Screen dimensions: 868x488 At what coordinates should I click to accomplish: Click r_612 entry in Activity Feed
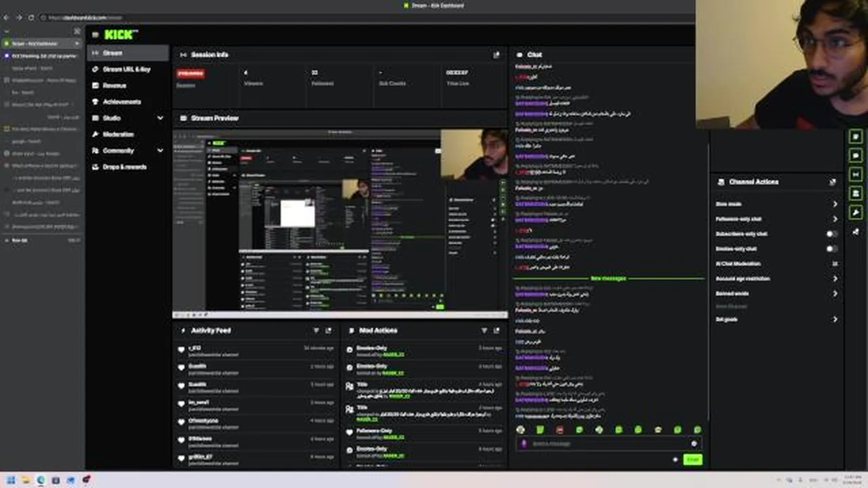point(256,350)
